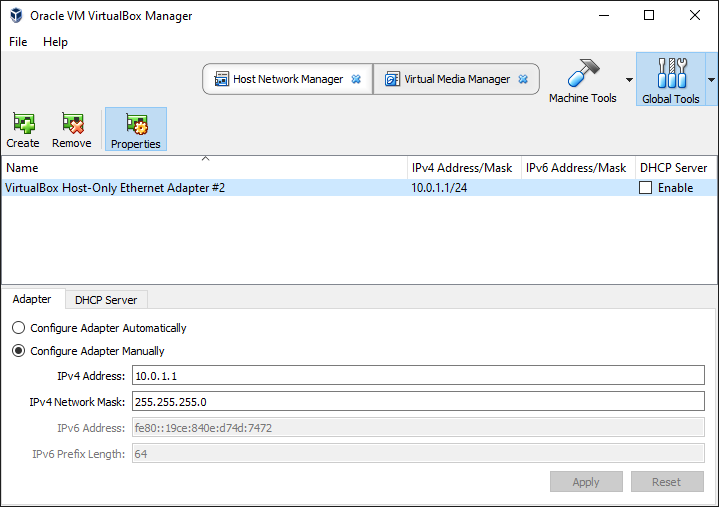Click the Apply button
719x507 pixels.
tap(586, 482)
